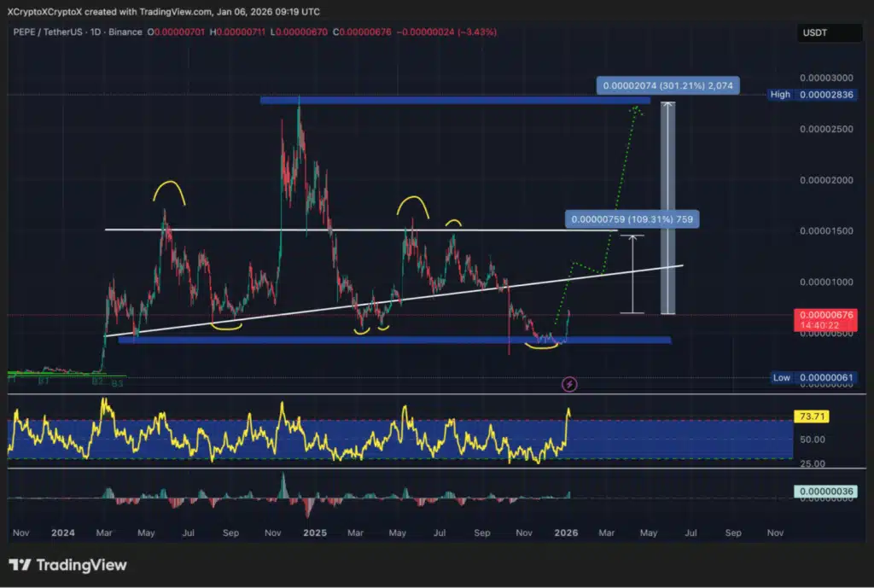Click the 2026 label on time axis
The image size is (874, 588).
(x=566, y=533)
